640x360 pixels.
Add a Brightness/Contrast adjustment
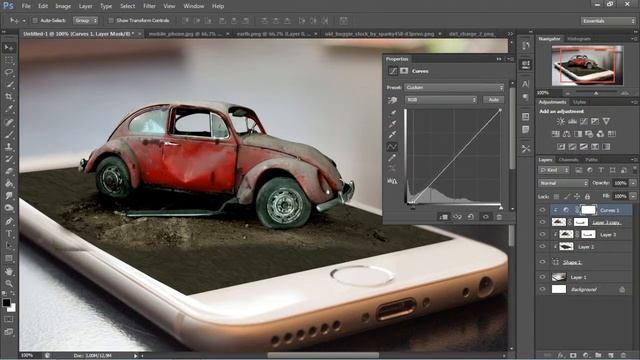coord(561,121)
